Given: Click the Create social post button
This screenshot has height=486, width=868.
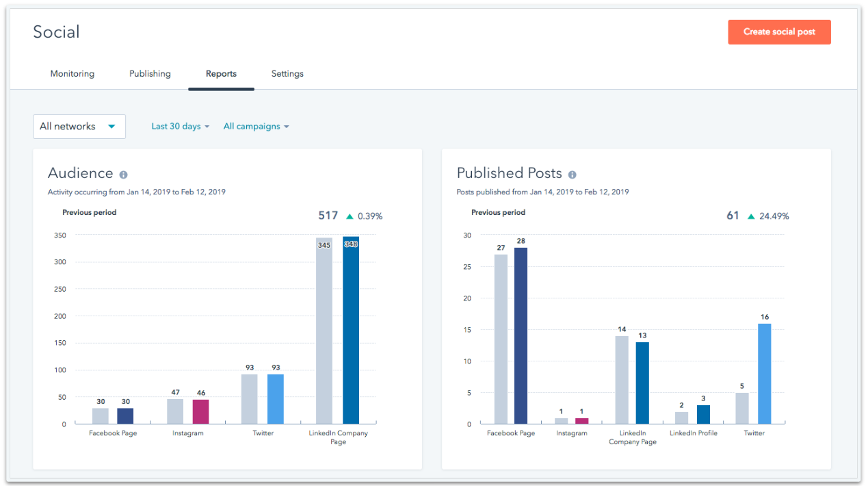Looking at the screenshot, I should click(x=779, y=31).
